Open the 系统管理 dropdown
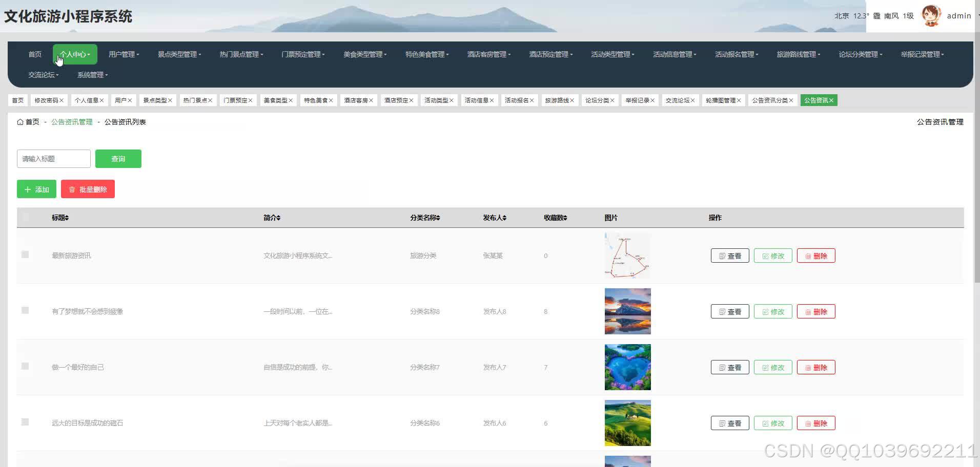 point(92,75)
